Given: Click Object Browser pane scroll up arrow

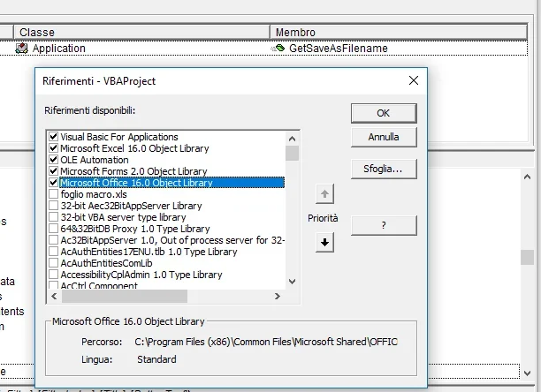Looking at the screenshot, I should click(527, 177).
